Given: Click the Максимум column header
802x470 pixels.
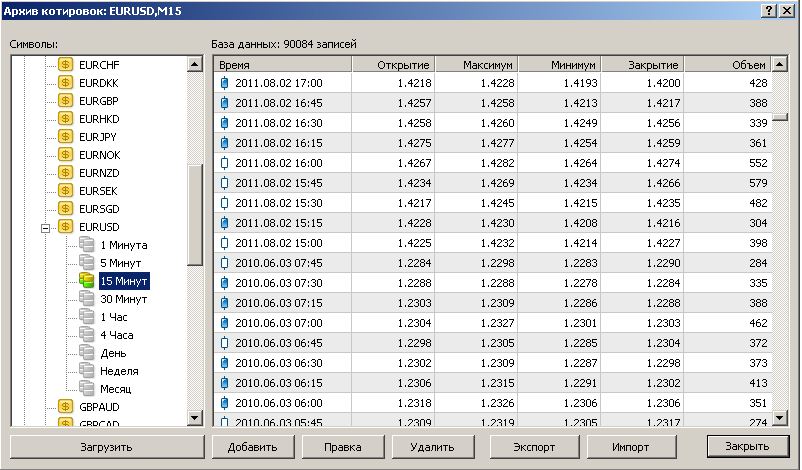Looking at the screenshot, I should coord(477,64).
